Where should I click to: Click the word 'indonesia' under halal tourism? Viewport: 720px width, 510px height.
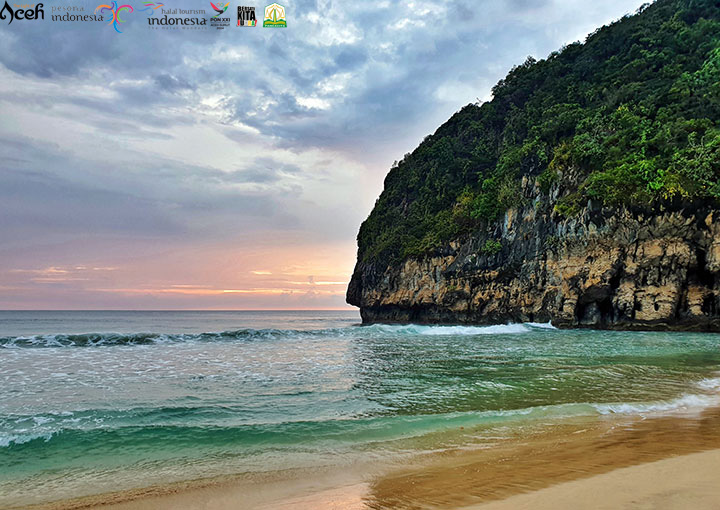click(176, 21)
